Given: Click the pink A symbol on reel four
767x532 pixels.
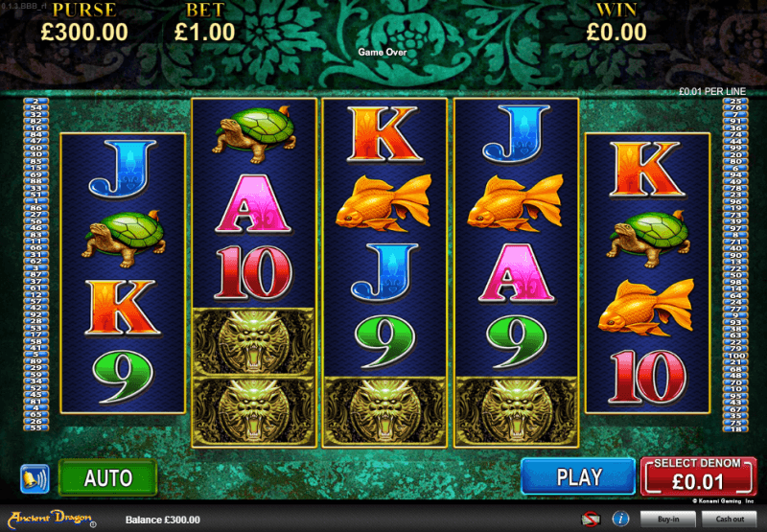Looking at the screenshot, I should 516,273.
